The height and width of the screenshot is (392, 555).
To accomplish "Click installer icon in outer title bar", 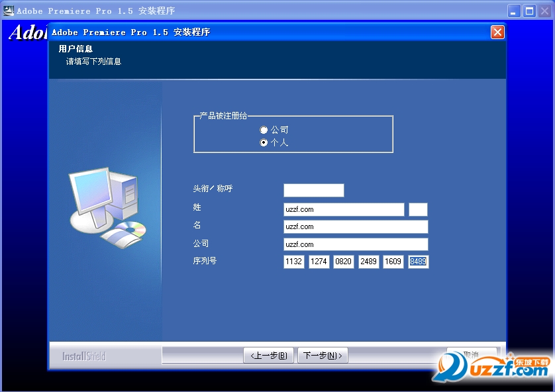I will click(x=9, y=11).
